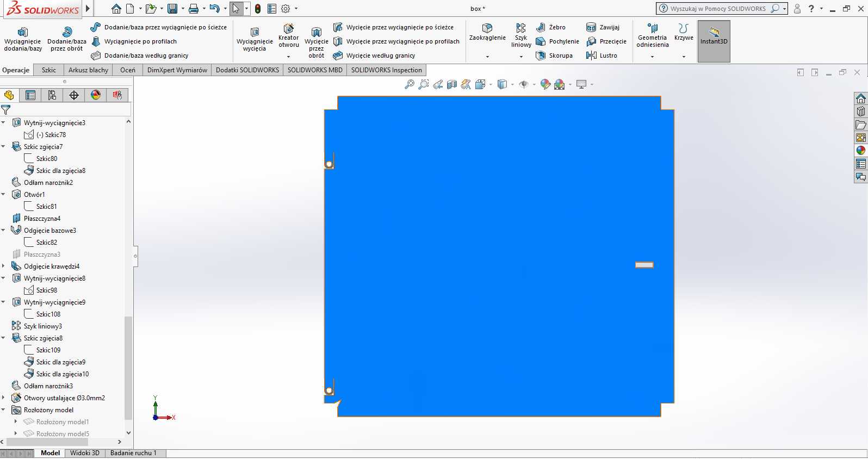
Task: Select the Przecięcie intersect tool
Action: pos(606,41)
